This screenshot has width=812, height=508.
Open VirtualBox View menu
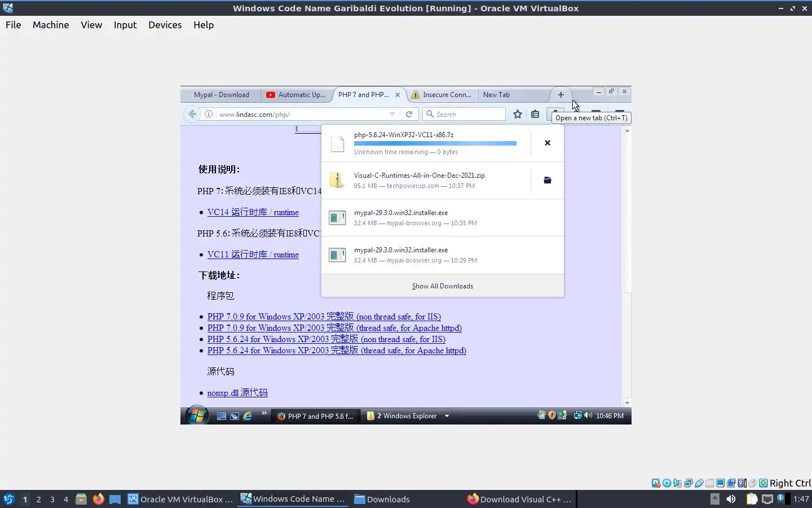click(x=91, y=25)
